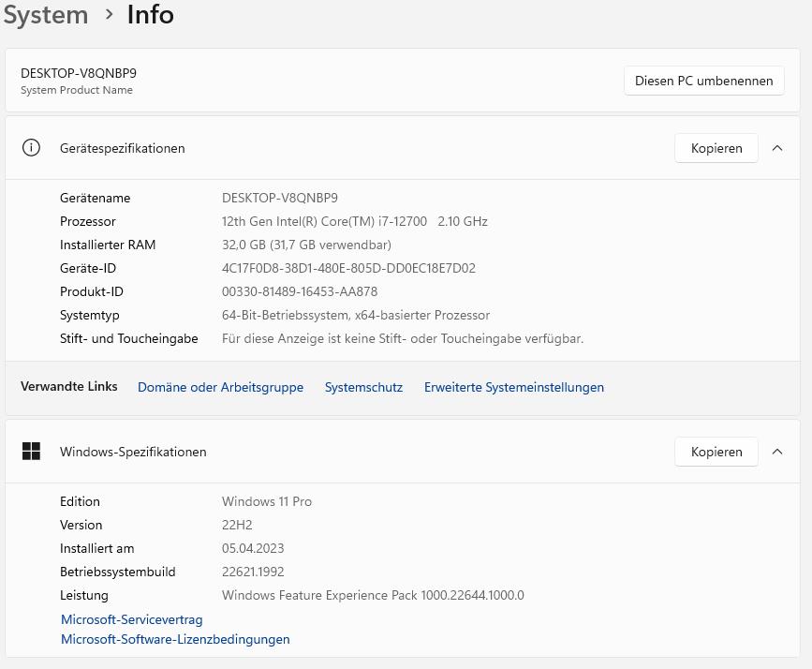The height and width of the screenshot is (669, 812).
Task: Click the Stift- und Toucheingabe label
Action: pos(129,338)
